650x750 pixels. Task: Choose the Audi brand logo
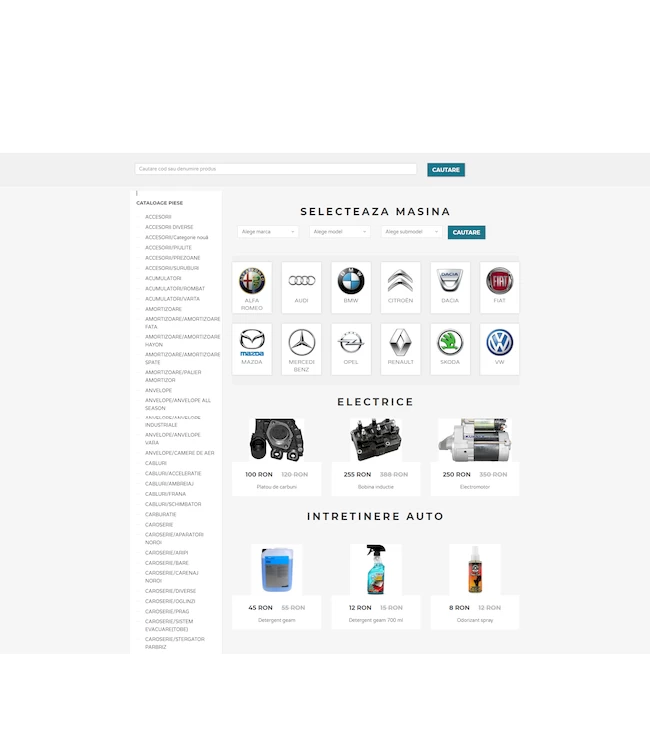(301, 281)
